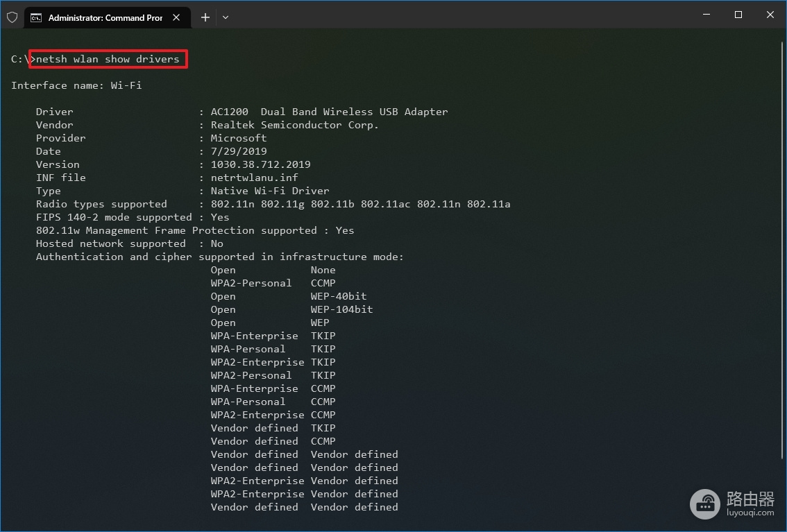
Task: Open the new tab profile dropdown arrow
Action: pos(226,17)
